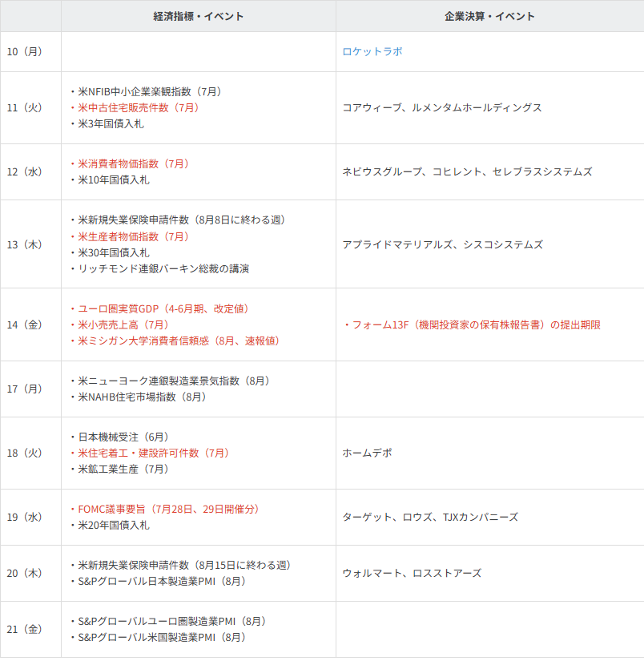Click 米新規失業保険申請件数（8月8日に終わる週）
The height and width of the screenshot is (669, 644).
coord(179,220)
